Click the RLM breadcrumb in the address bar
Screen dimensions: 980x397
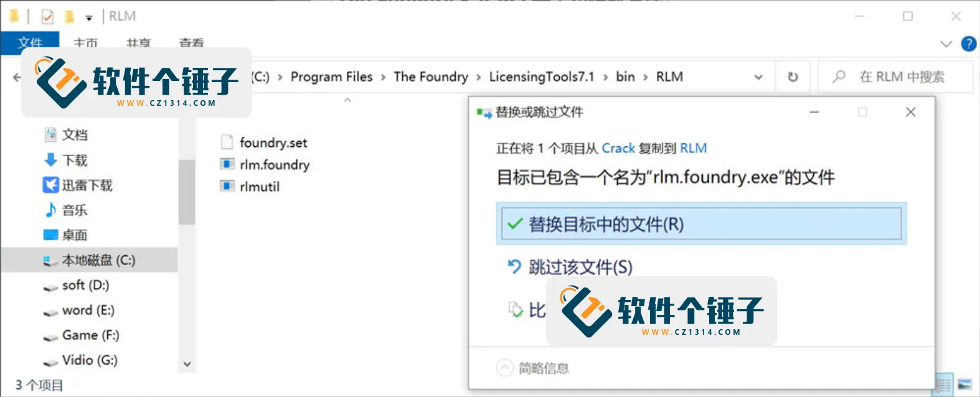(669, 77)
